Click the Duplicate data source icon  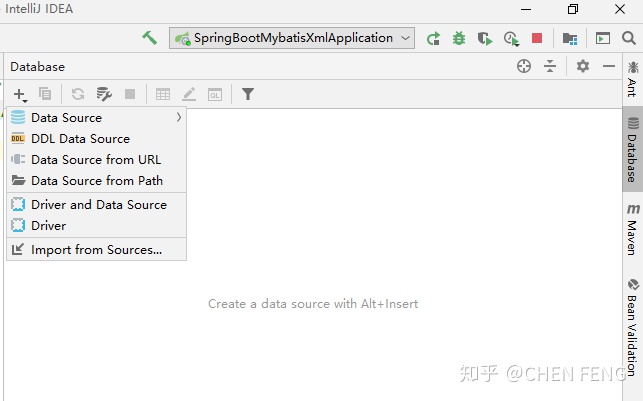(x=45, y=94)
